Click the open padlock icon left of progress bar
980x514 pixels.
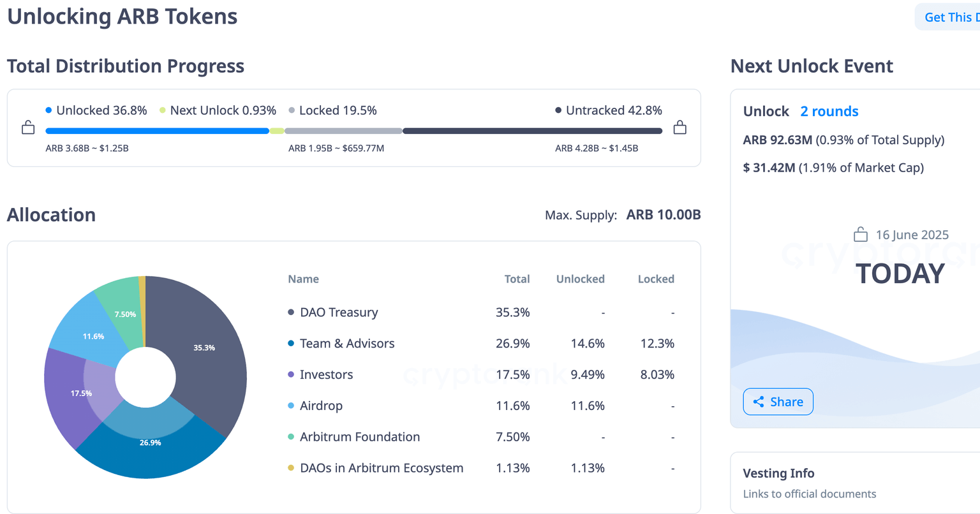coord(28,128)
